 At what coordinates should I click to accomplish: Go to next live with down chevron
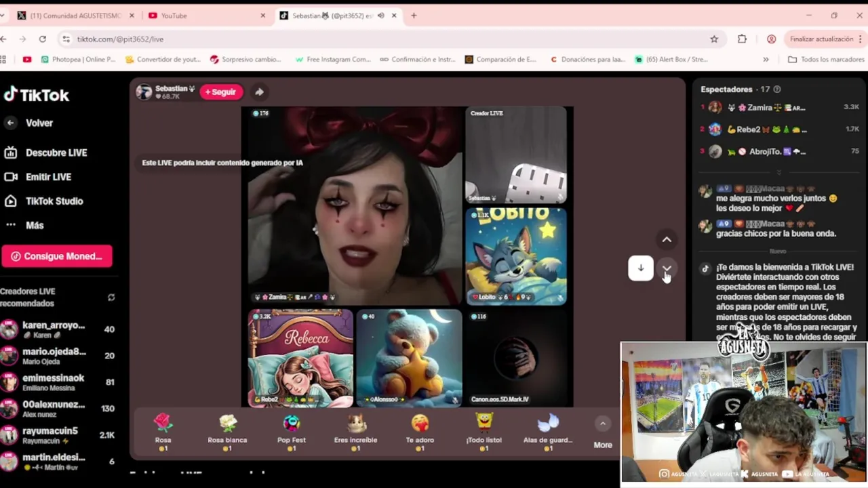(x=667, y=268)
